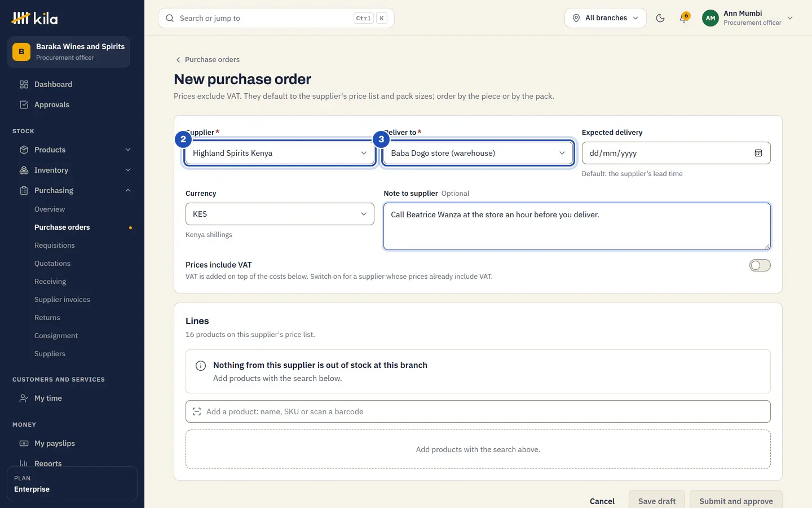Click the Kila logo
The width and height of the screenshot is (812, 508).
35,19
